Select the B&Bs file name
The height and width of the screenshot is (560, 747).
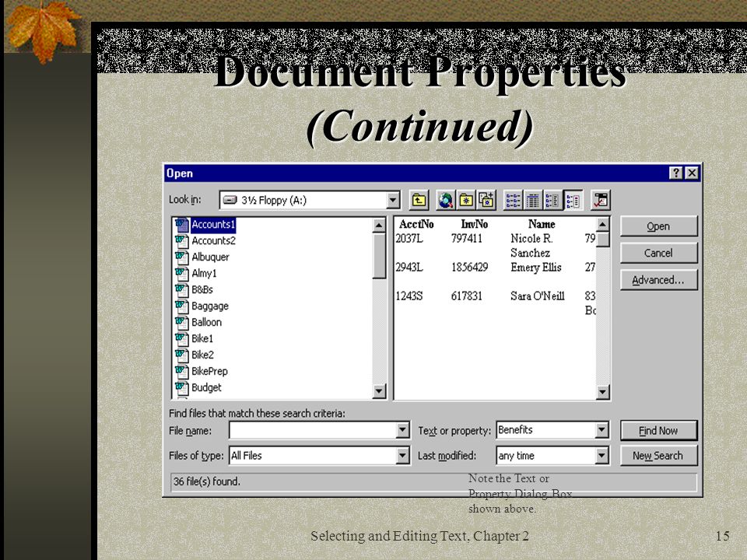(202, 289)
